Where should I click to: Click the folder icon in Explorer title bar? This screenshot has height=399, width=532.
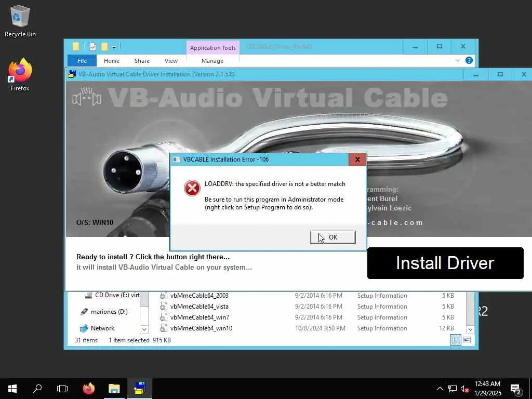click(x=76, y=46)
